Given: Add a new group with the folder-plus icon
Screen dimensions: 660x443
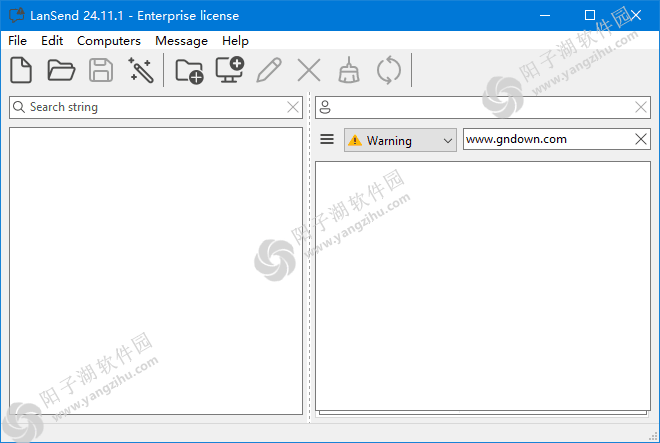Looking at the screenshot, I should 189,71.
